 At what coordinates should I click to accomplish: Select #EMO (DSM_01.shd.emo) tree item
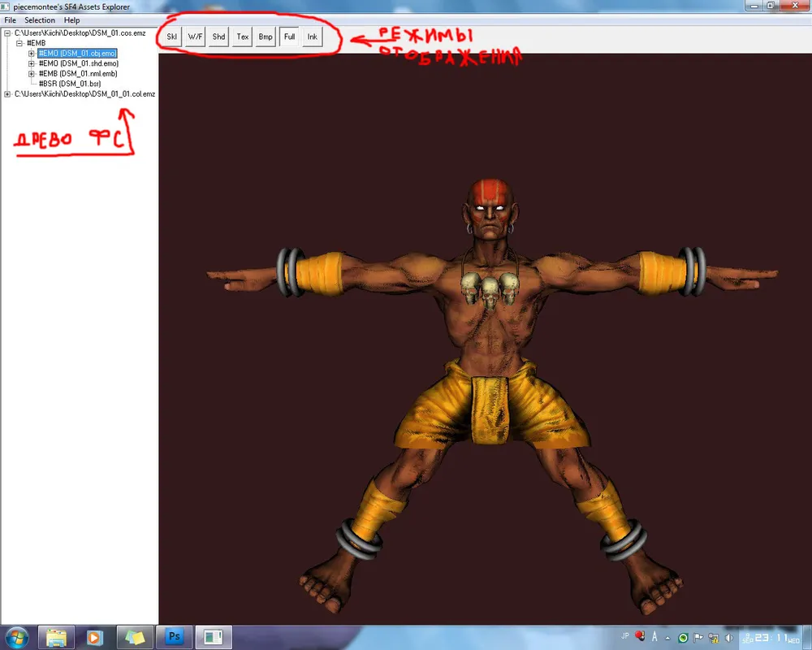tap(79, 63)
